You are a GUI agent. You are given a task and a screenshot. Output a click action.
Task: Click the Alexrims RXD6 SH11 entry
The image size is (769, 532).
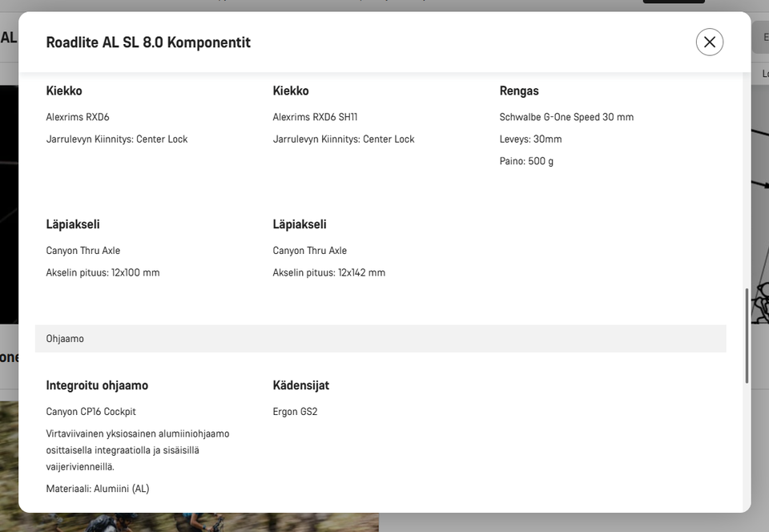315,117
